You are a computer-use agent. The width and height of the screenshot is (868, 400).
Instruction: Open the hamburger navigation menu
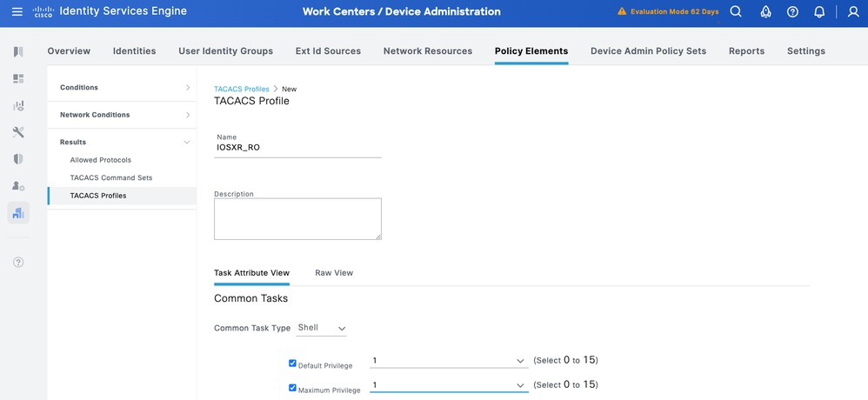[17, 11]
